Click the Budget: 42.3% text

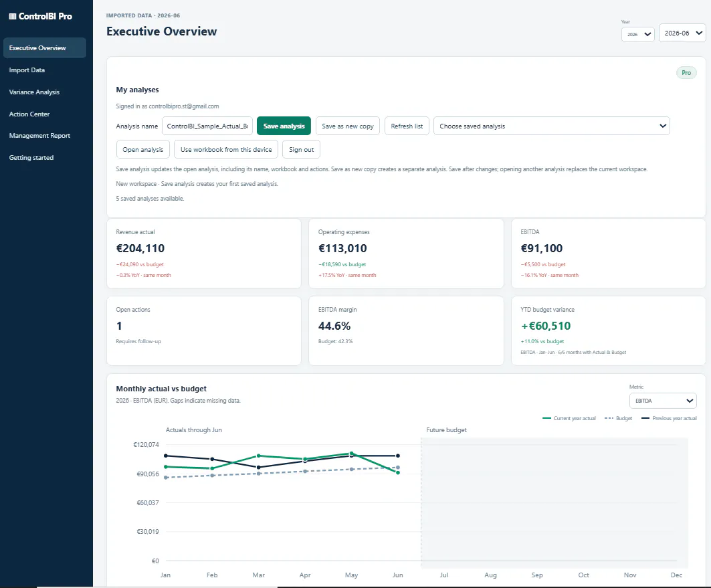point(336,341)
